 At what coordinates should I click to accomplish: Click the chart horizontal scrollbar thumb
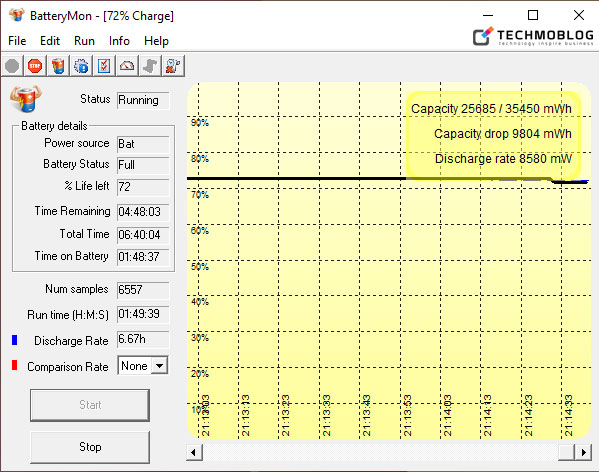point(567,453)
